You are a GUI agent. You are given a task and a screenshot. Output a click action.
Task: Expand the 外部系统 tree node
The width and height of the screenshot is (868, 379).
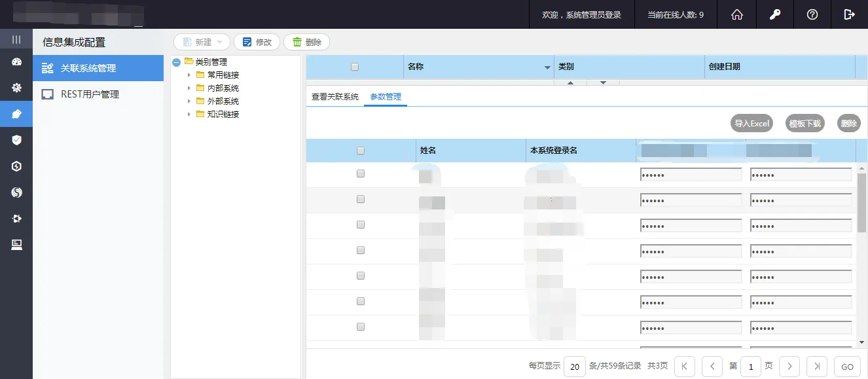(189, 101)
